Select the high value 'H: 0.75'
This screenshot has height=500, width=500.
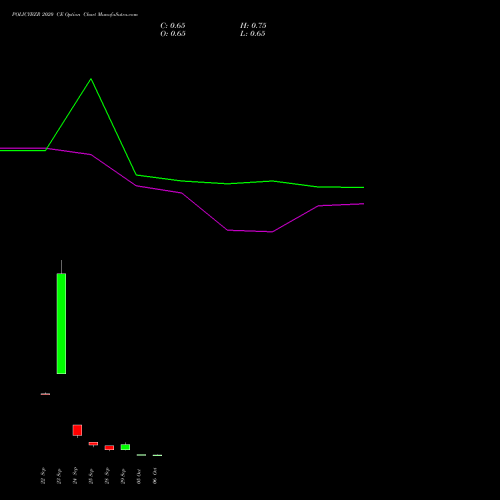[x=253, y=26]
